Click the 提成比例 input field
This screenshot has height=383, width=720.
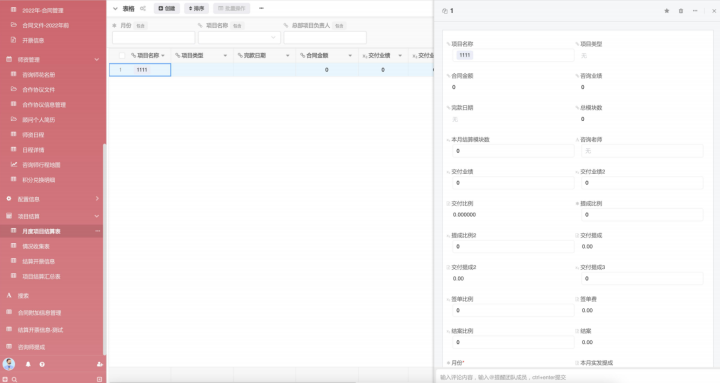pos(642,214)
